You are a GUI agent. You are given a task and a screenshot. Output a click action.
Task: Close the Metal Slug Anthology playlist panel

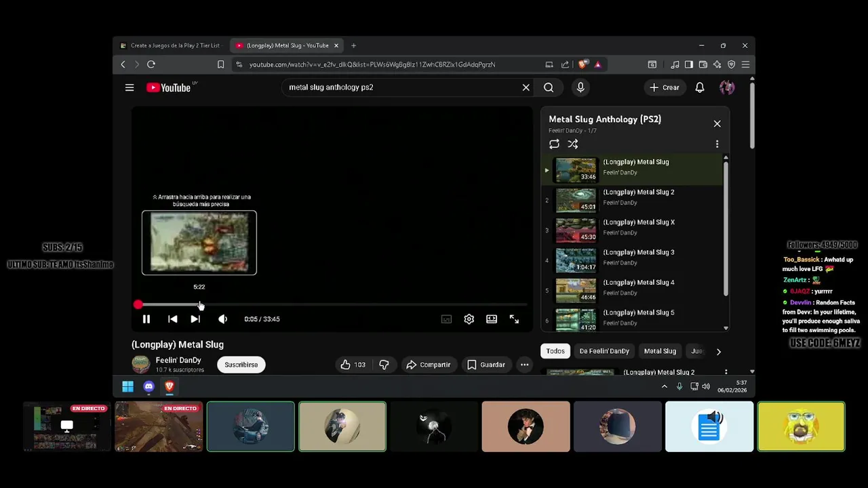click(717, 124)
